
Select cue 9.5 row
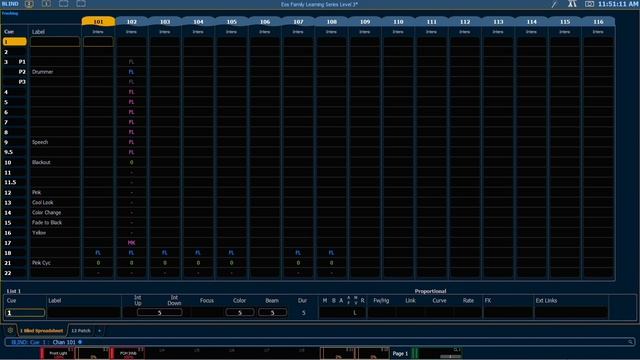pos(15,152)
